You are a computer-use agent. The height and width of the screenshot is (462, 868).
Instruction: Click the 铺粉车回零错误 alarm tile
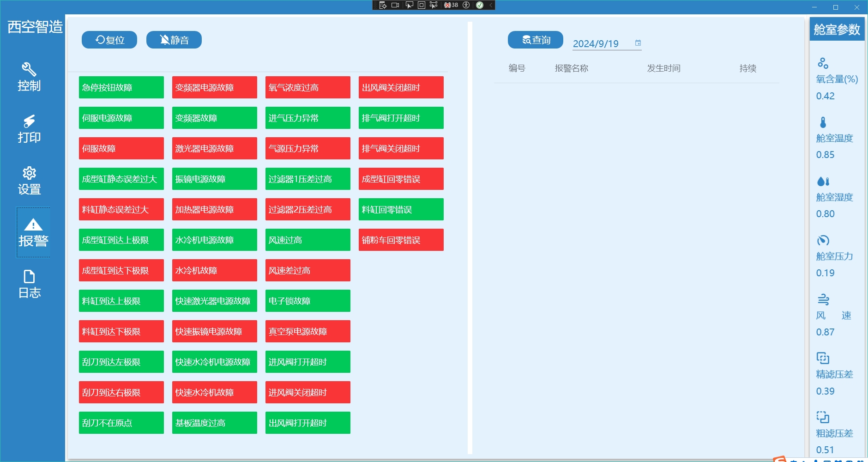pyautogui.click(x=401, y=240)
